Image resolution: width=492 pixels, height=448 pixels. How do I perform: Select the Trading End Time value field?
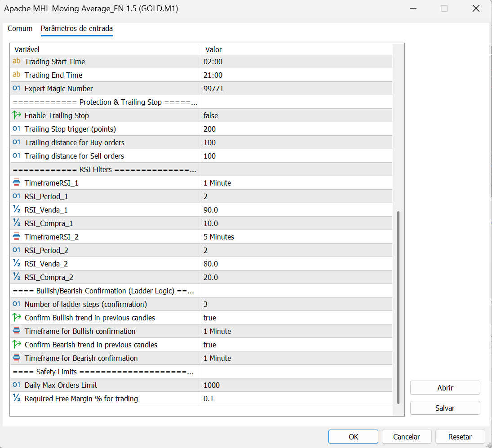[x=297, y=75]
